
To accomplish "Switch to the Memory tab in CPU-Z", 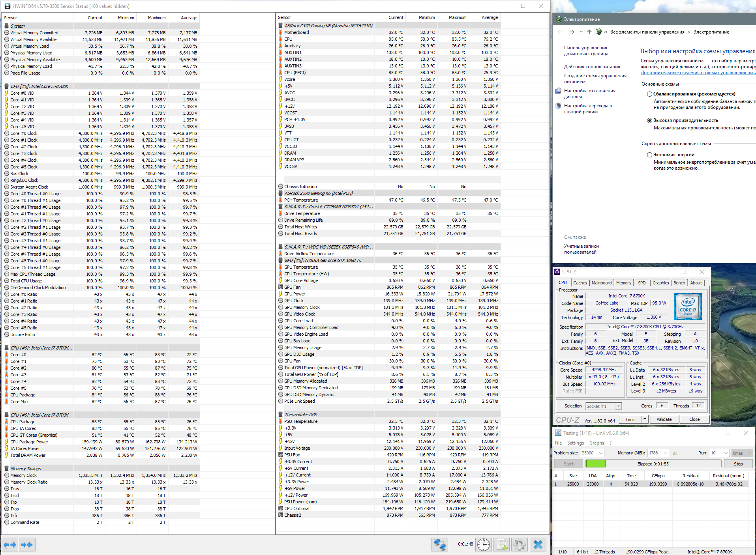I will (x=623, y=283).
